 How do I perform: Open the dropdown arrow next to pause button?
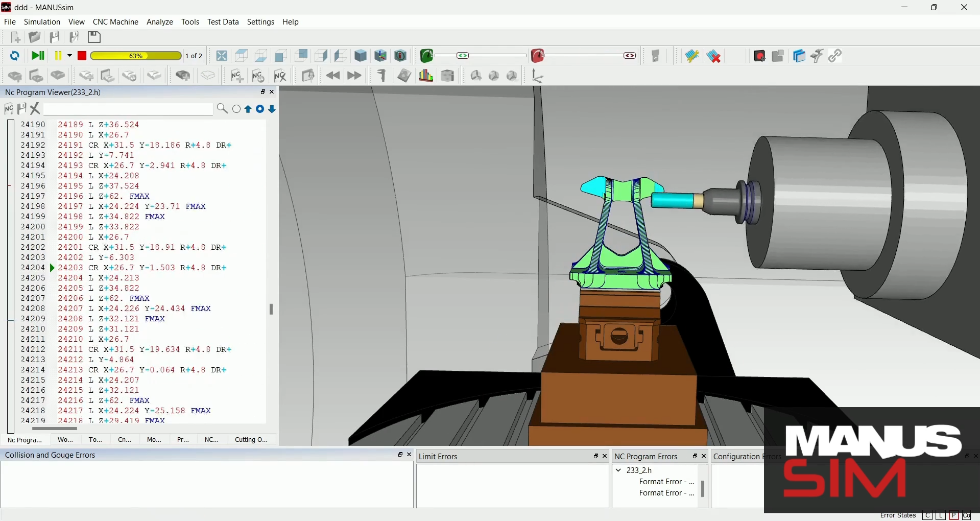tap(70, 56)
